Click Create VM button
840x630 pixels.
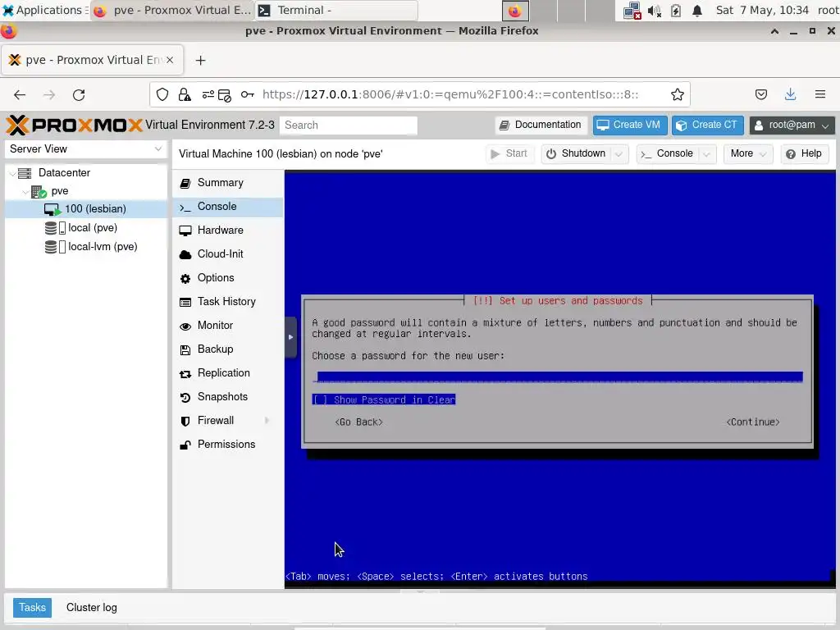tap(630, 125)
